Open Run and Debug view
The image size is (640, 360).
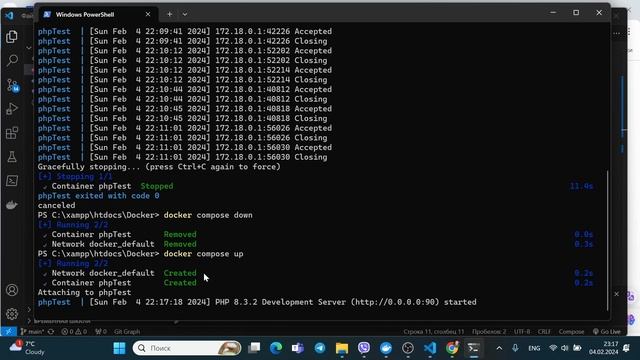pos(12,109)
